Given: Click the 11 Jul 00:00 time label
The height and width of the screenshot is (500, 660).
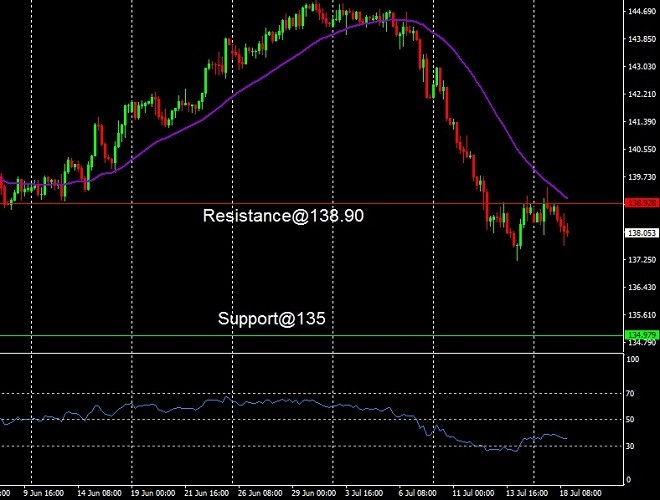Looking at the screenshot, I should point(473,493).
